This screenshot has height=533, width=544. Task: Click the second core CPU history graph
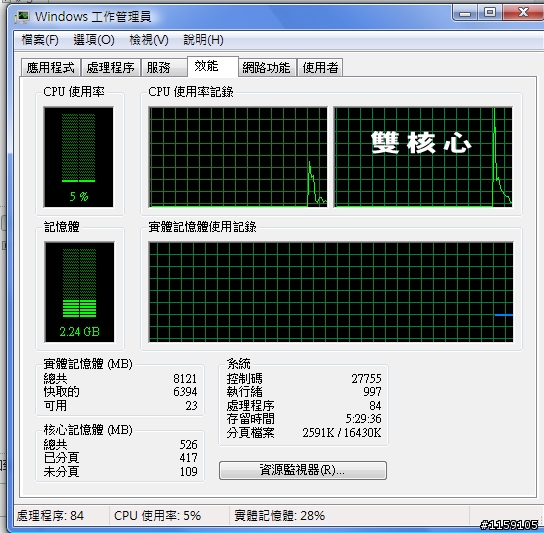tap(423, 157)
